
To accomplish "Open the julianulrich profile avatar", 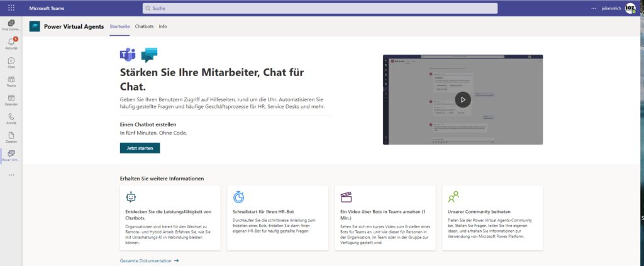I will [x=630, y=8].
